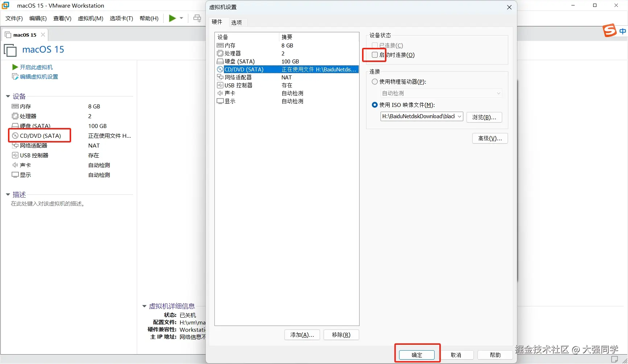Open the 帮助(H) menu
This screenshot has width=628, height=364.
coord(149,18)
